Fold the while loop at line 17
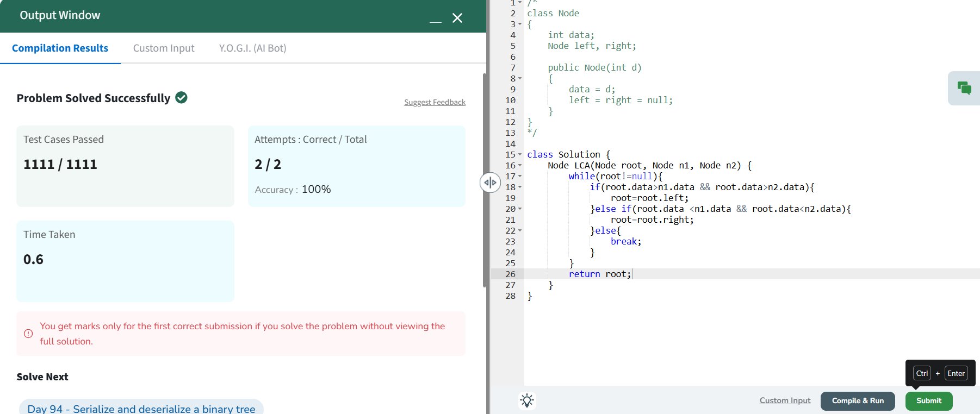Image resolution: width=980 pixels, height=414 pixels. 520,177
